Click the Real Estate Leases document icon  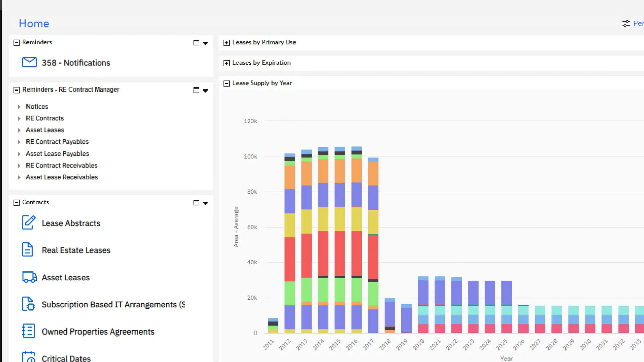(28, 250)
